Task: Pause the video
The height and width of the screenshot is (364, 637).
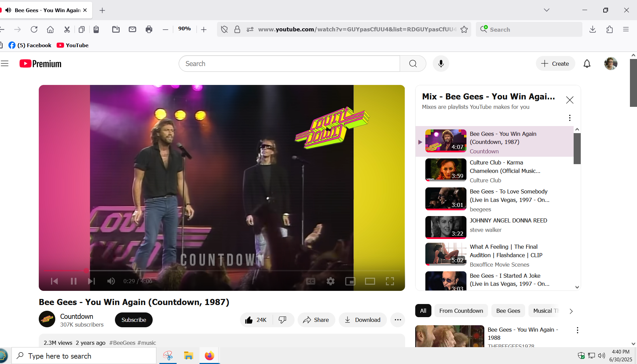Action: pos(73,281)
